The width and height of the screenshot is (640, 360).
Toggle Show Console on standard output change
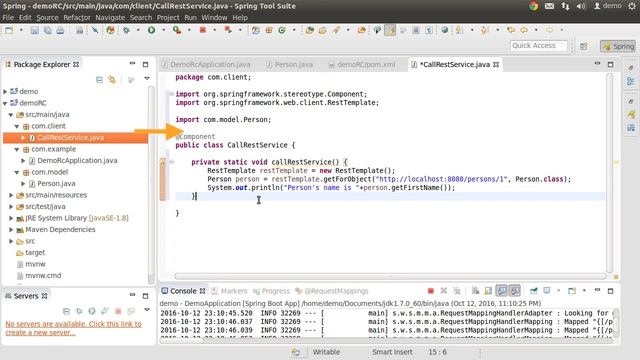point(502,291)
